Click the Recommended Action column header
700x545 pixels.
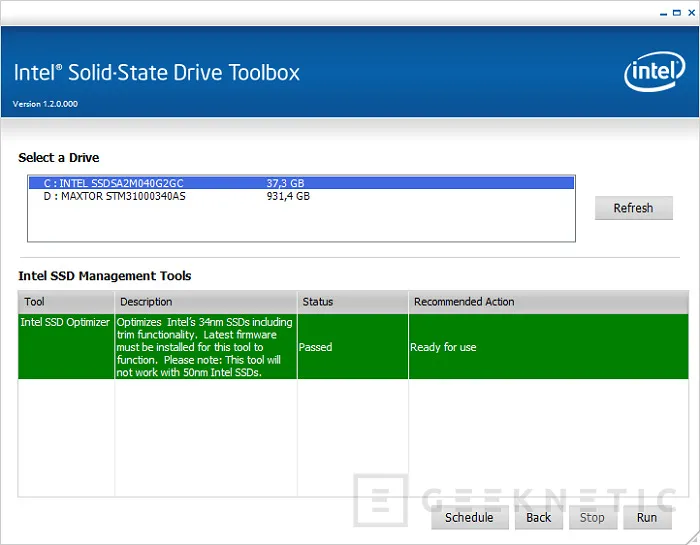549,302
